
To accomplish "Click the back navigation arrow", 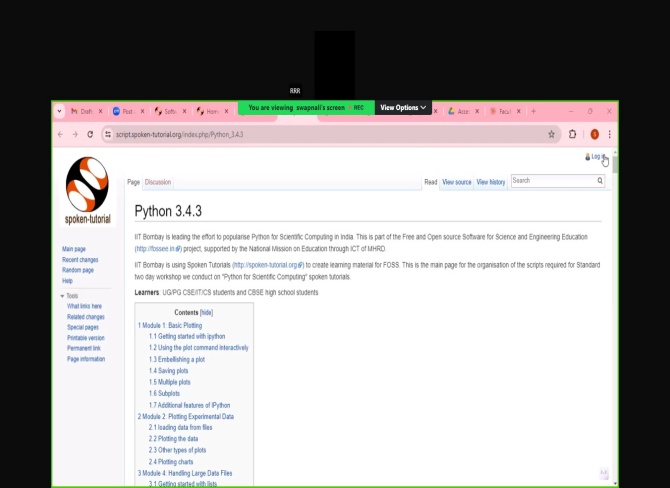I will coord(60,134).
